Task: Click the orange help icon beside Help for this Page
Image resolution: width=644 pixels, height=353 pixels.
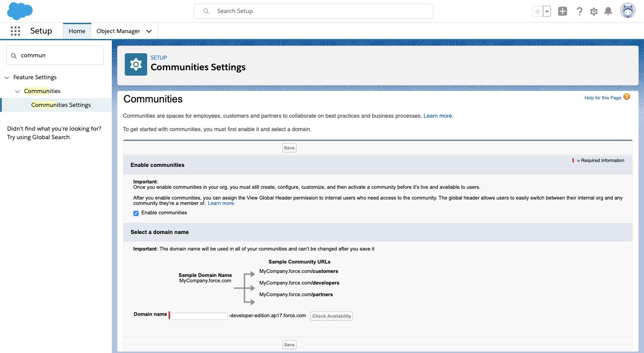Action: pyautogui.click(x=627, y=97)
